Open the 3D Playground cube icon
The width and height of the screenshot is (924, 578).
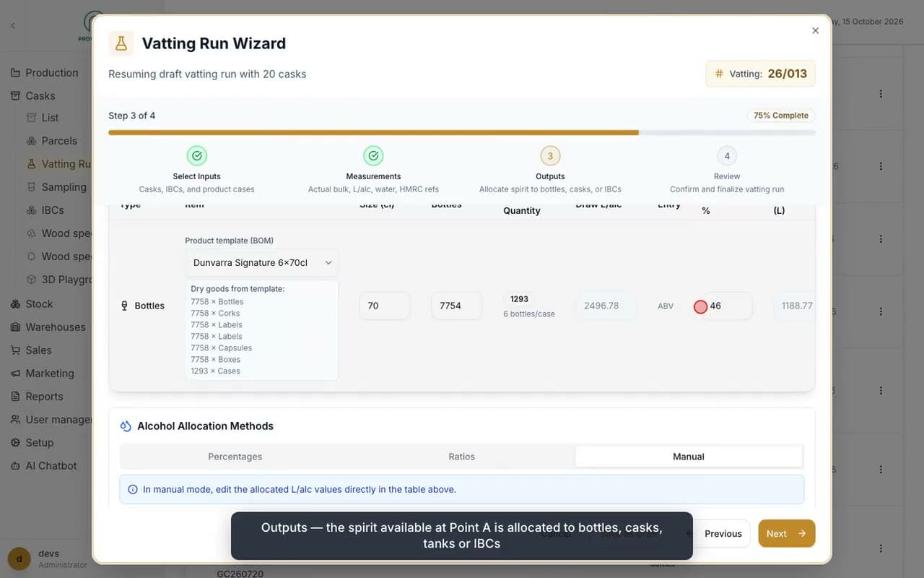coord(31,280)
